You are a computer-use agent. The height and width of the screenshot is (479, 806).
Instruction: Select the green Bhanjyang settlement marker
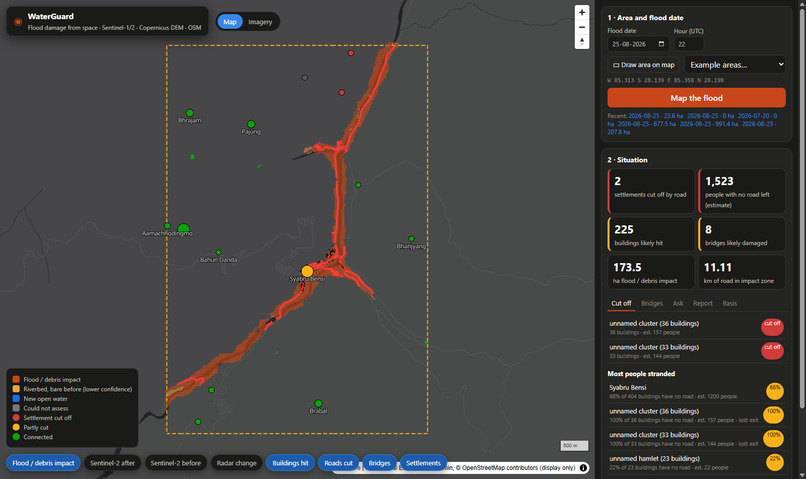click(x=411, y=238)
